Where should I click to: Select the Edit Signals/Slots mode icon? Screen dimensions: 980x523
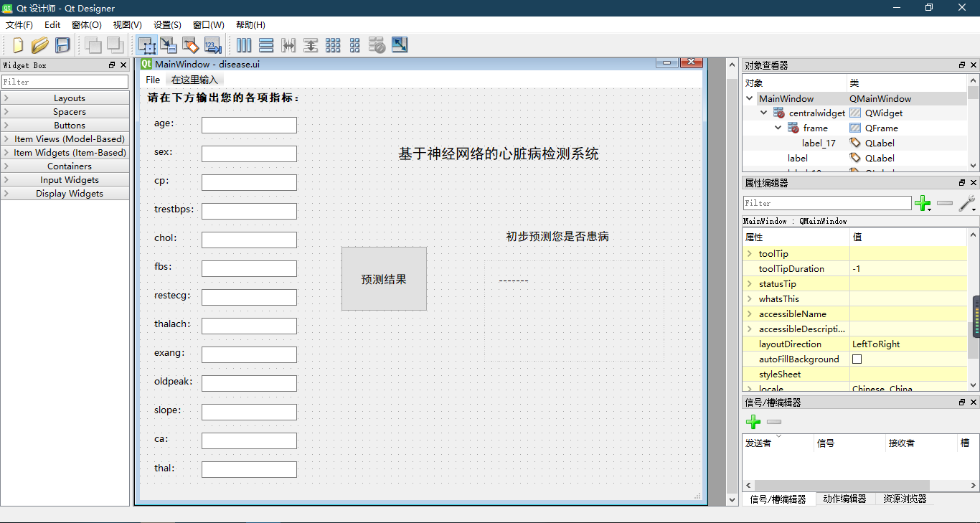169,45
